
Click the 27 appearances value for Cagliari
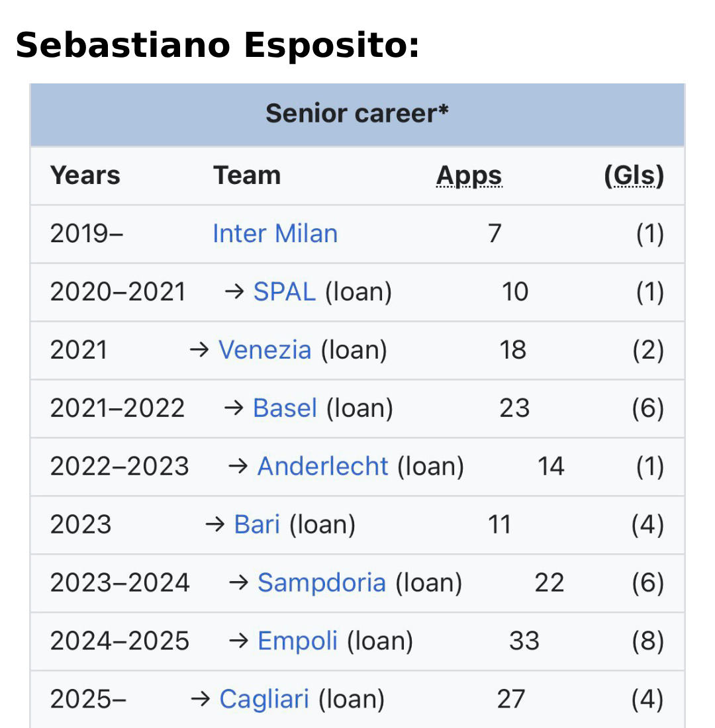(511, 700)
